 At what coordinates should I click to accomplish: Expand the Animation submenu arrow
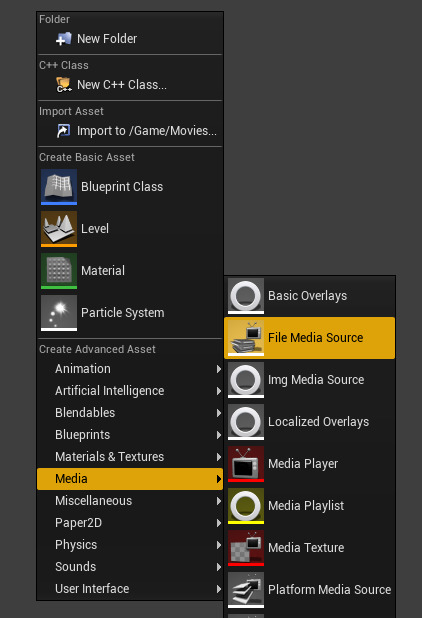pos(219,369)
